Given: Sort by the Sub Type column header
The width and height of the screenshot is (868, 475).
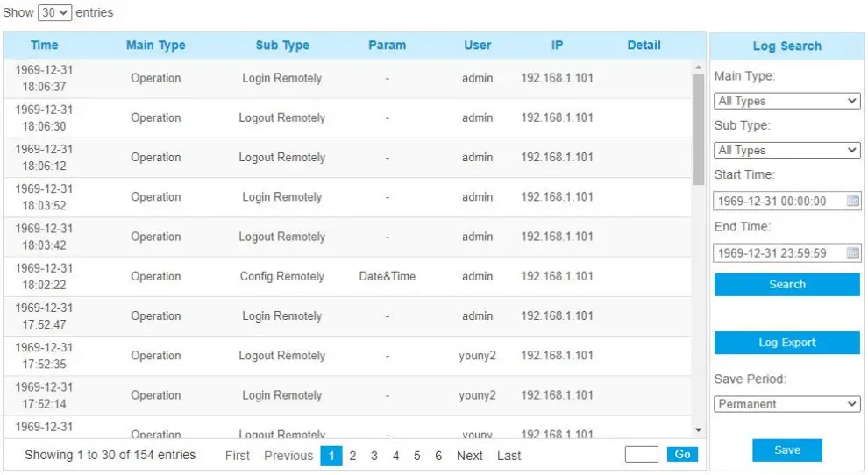Looking at the screenshot, I should point(282,46).
